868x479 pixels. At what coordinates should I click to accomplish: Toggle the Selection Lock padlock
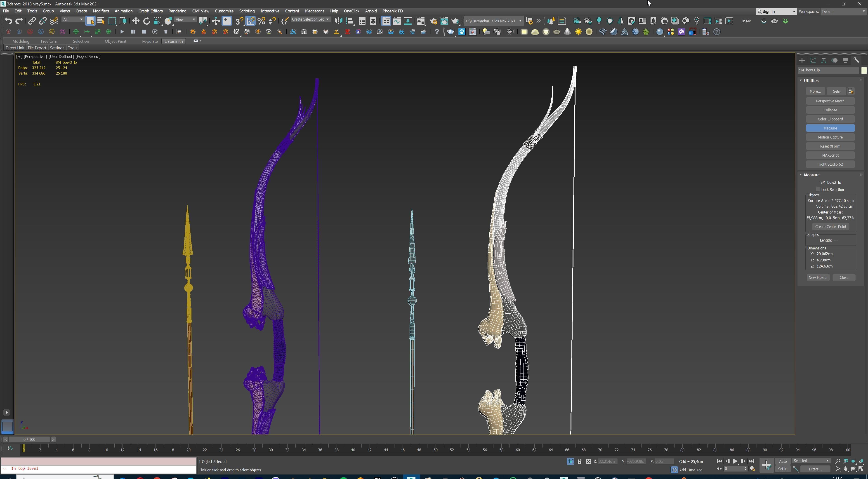[x=579, y=461]
